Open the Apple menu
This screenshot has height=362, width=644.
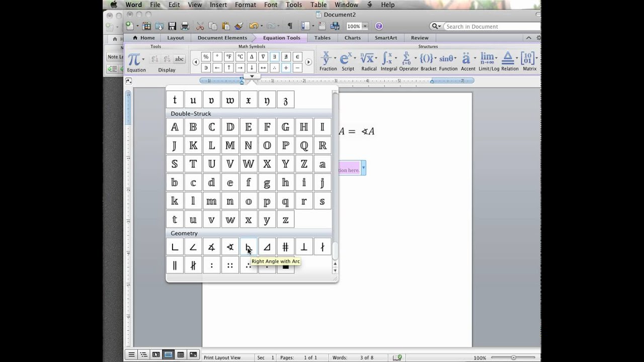click(114, 5)
